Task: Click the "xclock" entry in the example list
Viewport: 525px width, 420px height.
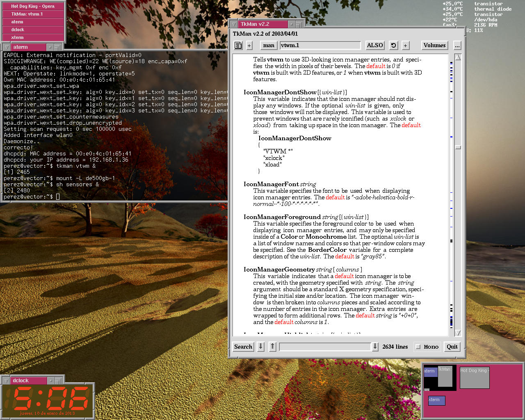Action: (x=274, y=158)
